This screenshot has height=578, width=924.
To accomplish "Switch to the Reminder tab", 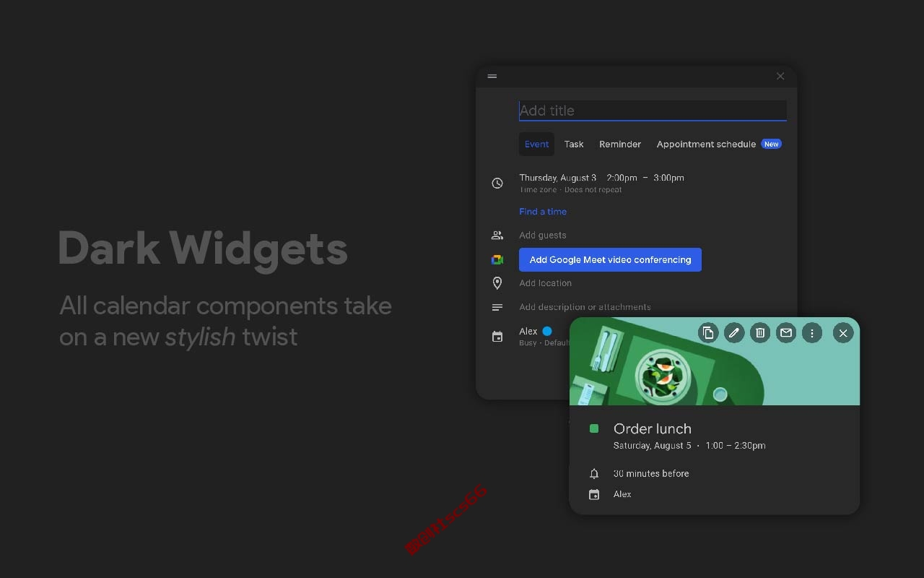I will click(x=620, y=144).
